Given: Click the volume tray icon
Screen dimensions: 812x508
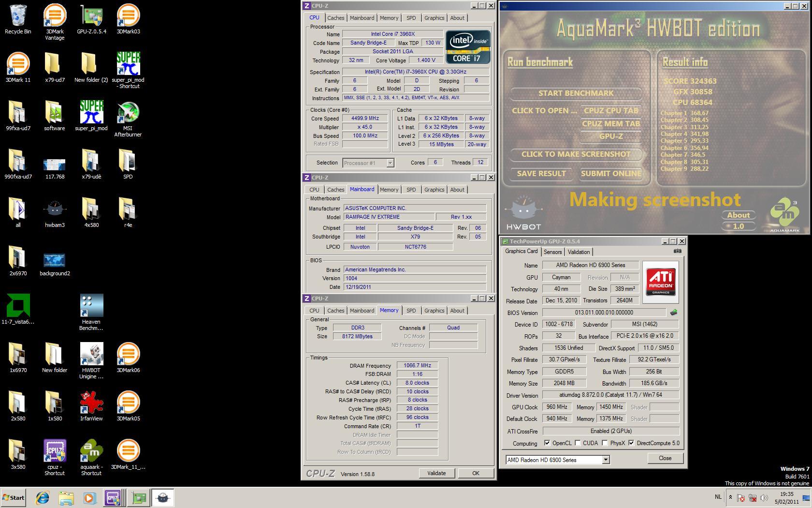Looking at the screenshot, I should point(764,497).
